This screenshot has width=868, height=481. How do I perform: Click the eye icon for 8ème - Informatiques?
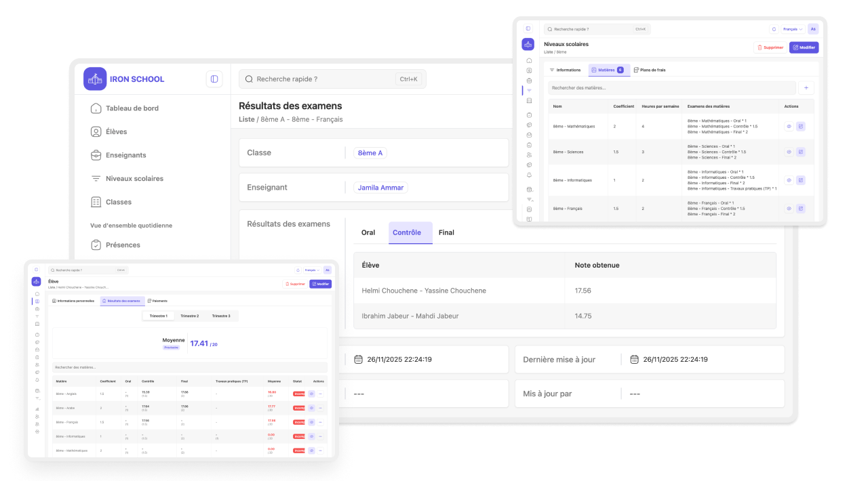coord(789,180)
